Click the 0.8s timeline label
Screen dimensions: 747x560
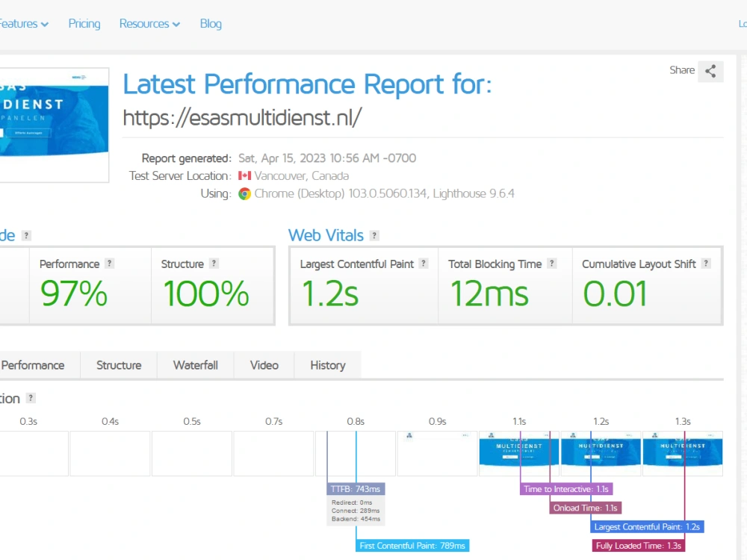click(x=356, y=421)
